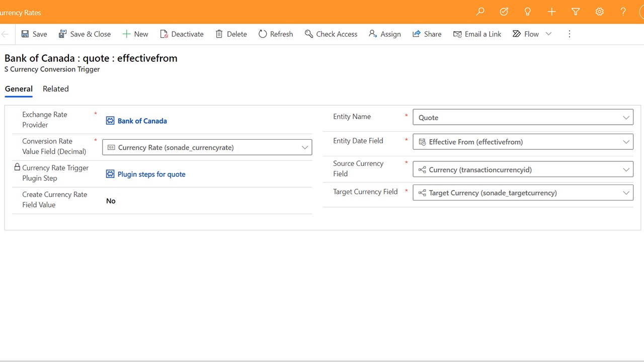Click the Bank of Canada entity icon
This screenshot has width=644, height=362.
pos(110,121)
